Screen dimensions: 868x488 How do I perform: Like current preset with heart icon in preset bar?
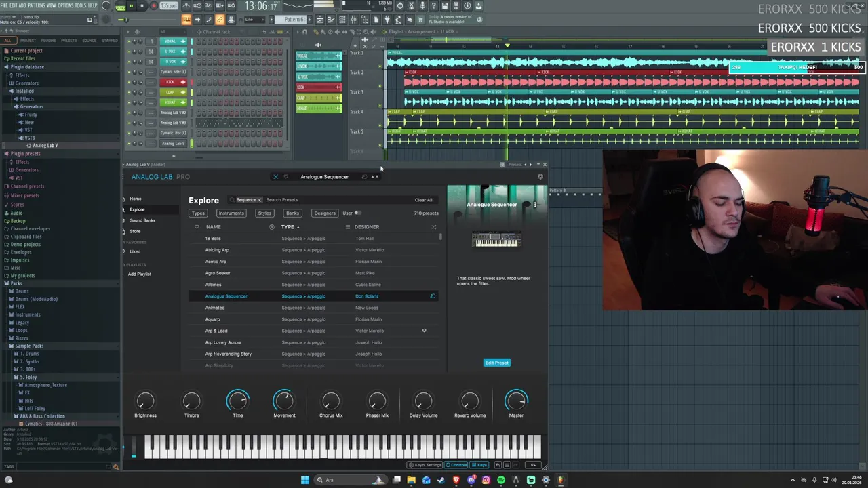click(285, 176)
